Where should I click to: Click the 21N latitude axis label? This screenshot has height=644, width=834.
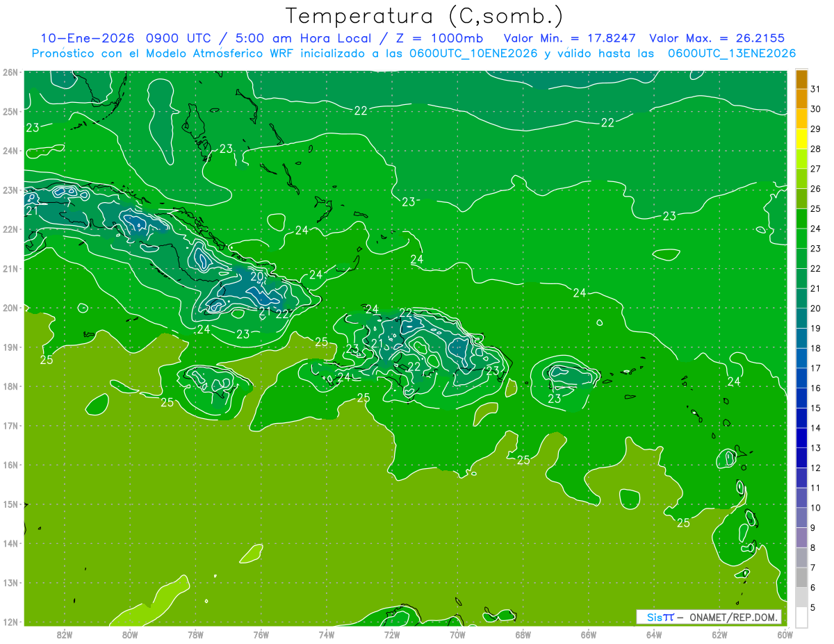point(10,269)
